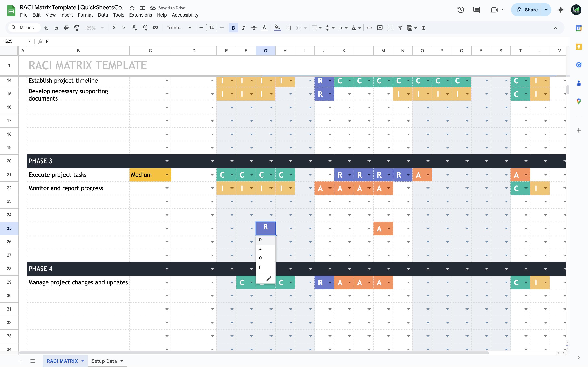Edit the dropdown options via the pencil icon

[x=268, y=278]
